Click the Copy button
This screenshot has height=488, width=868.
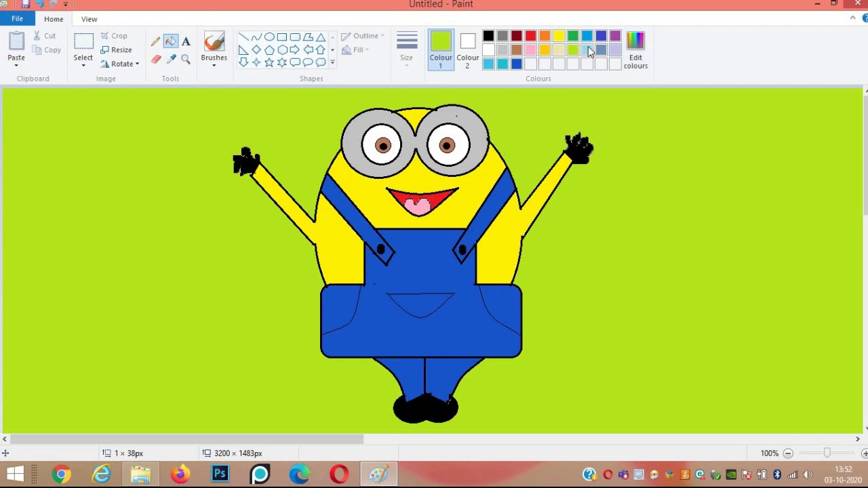(47, 50)
